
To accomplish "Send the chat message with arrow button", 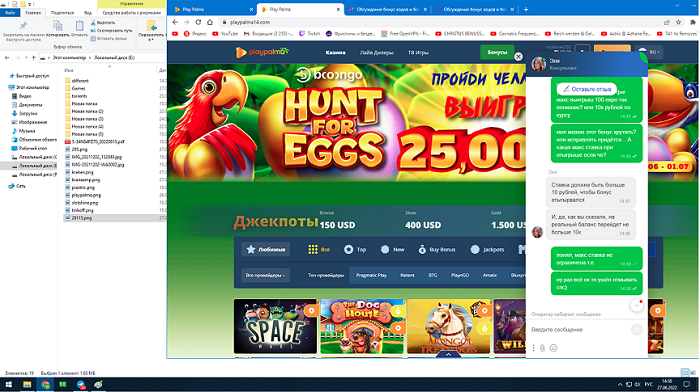I will 637,329.
